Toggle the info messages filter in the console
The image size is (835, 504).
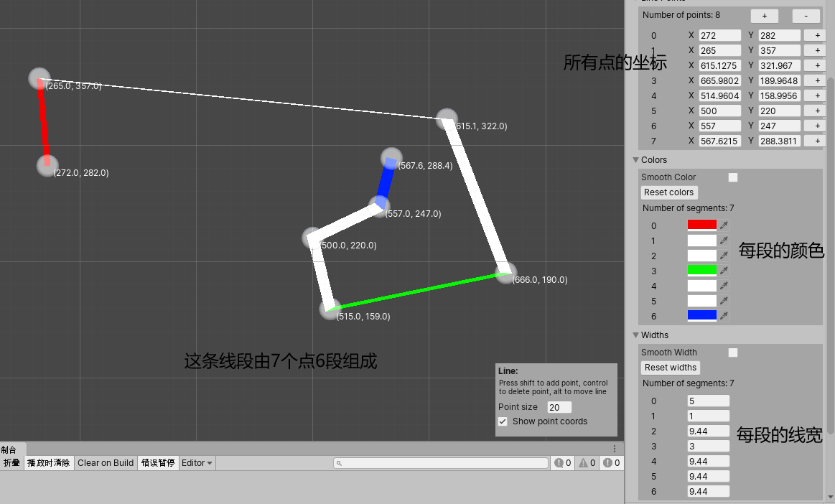click(x=562, y=462)
